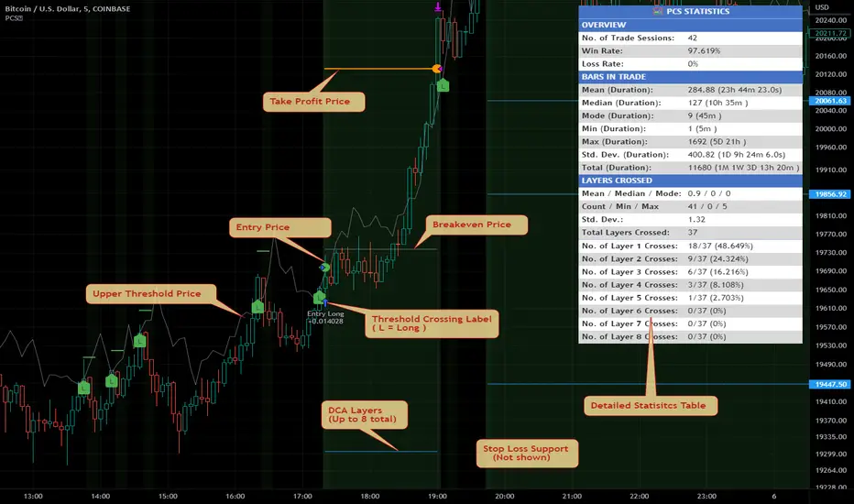
Task: Click the 23:00 time axis label
Action: pyautogui.click(x=706, y=496)
